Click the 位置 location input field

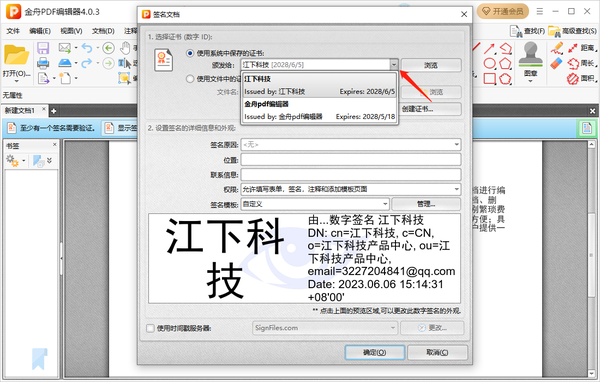pos(351,160)
